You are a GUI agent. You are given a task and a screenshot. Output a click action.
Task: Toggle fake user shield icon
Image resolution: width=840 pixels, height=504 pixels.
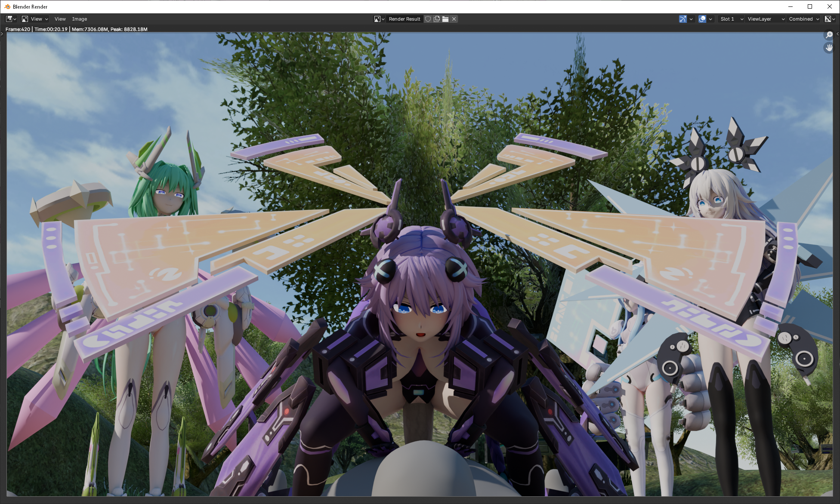[x=428, y=19]
